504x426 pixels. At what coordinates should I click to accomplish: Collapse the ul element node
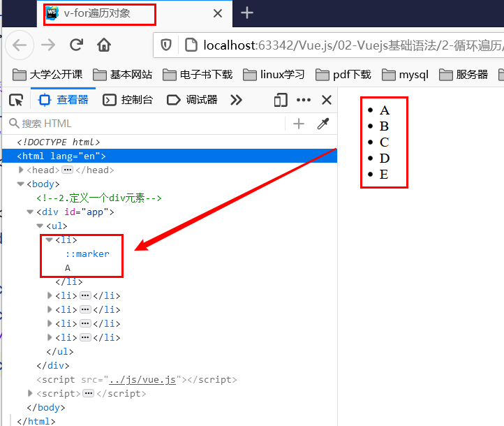pos(40,226)
